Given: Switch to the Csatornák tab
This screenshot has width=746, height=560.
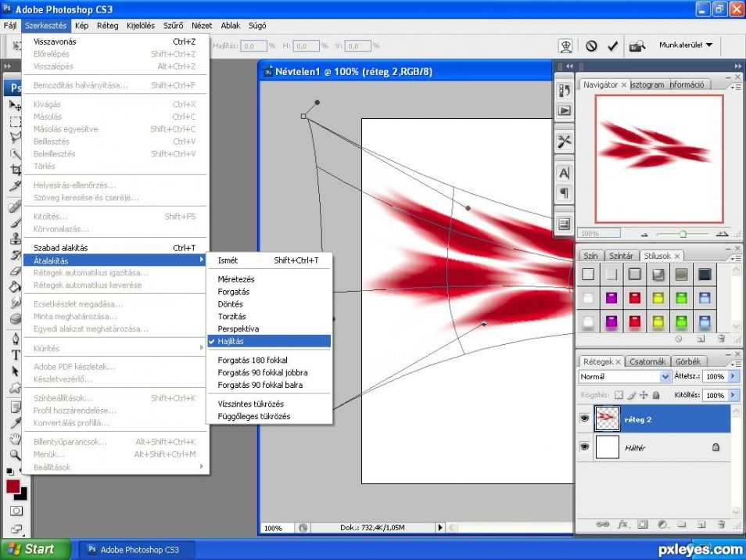Looking at the screenshot, I should pyautogui.click(x=647, y=361).
